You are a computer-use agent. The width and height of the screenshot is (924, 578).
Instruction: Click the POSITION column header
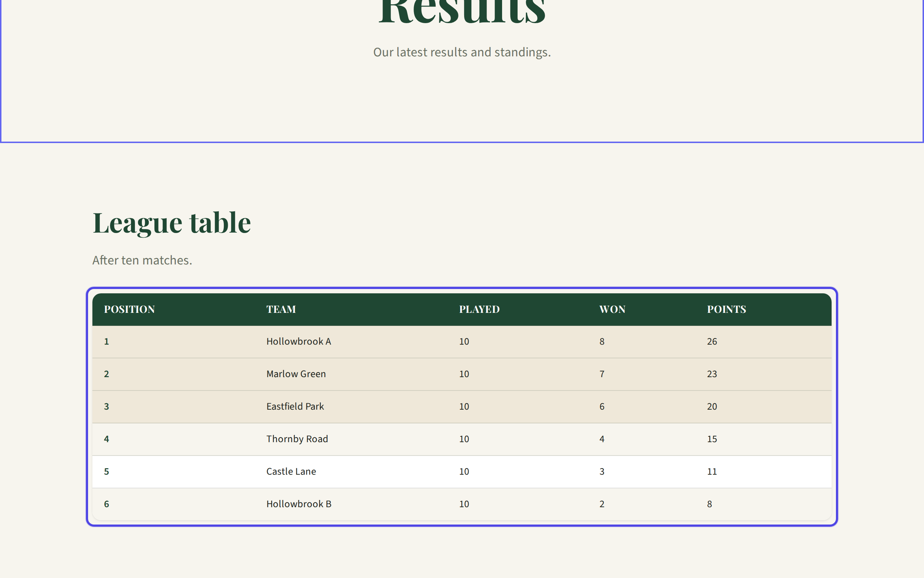(129, 309)
